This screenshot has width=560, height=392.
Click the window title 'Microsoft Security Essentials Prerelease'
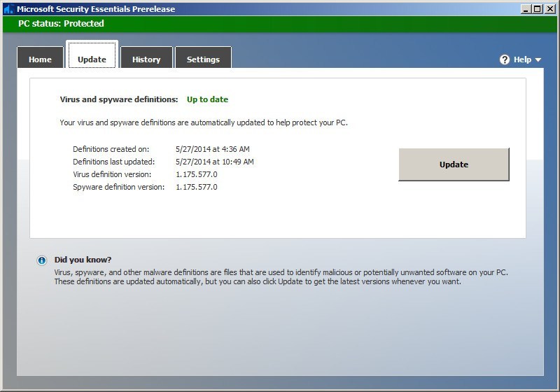pyautogui.click(x=96, y=9)
